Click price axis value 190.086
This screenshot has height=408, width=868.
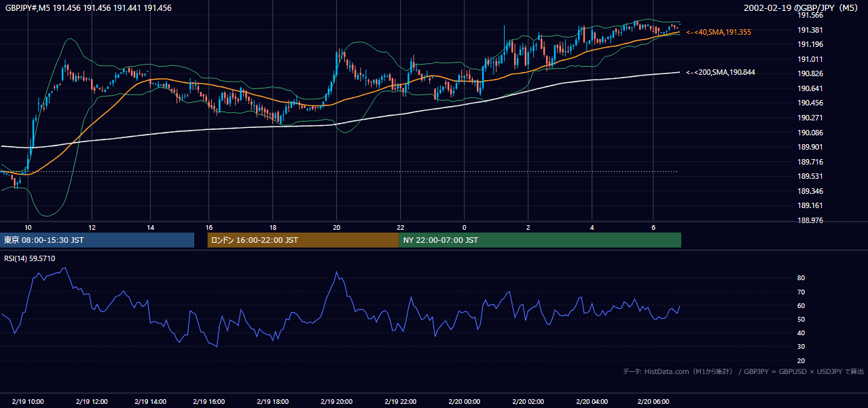pyautogui.click(x=810, y=133)
